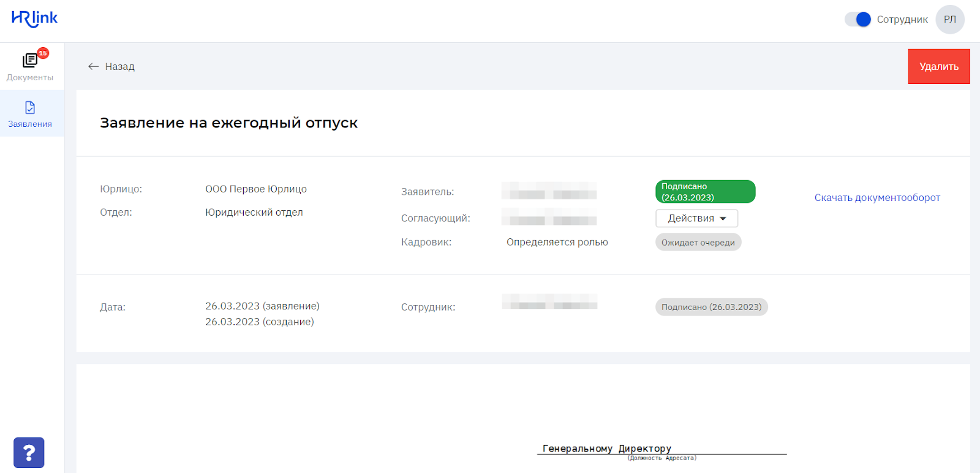Expand the Действия dropdown

click(x=697, y=219)
